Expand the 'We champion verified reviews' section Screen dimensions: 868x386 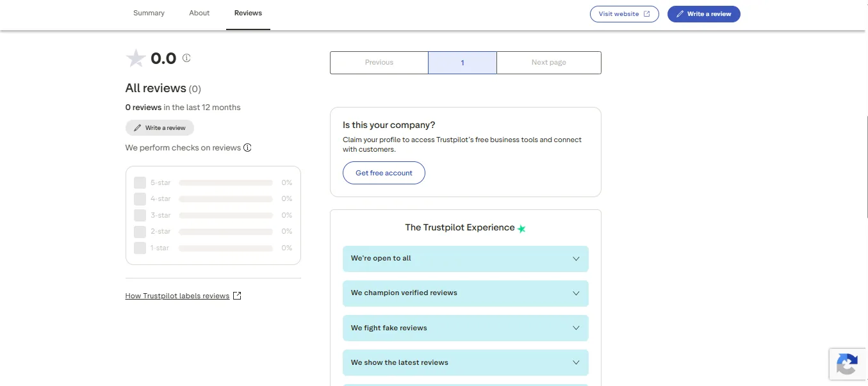click(466, 293)
